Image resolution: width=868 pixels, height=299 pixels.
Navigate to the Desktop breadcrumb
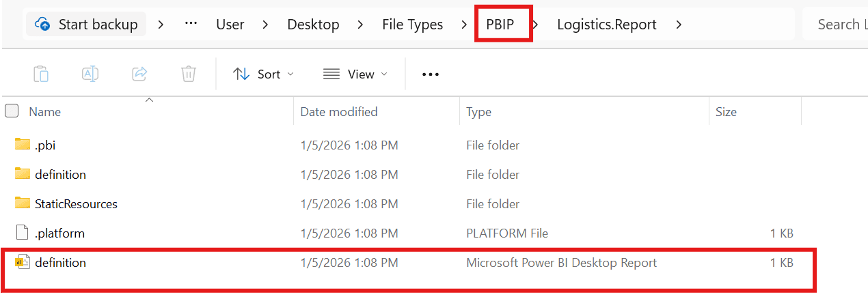click(313, 25)
